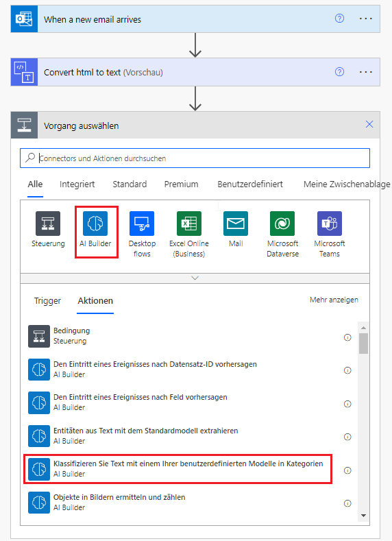Open help for 'When a new email arrives'
This screenshot has height=541, width=392.
click(340, 19)
